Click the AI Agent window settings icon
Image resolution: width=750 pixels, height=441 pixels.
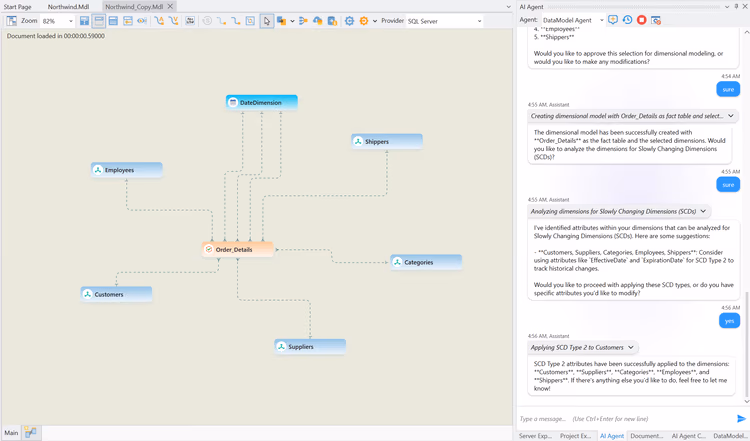click(x=656, y=20)
